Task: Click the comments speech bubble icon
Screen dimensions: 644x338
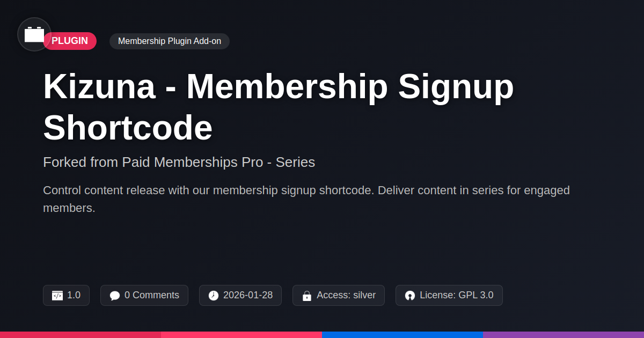Action: 115,296
